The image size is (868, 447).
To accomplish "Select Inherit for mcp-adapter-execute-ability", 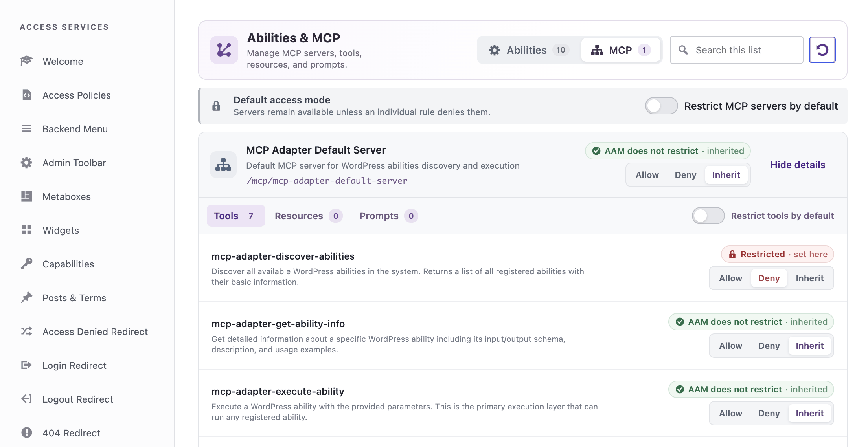I will [809, 414].
